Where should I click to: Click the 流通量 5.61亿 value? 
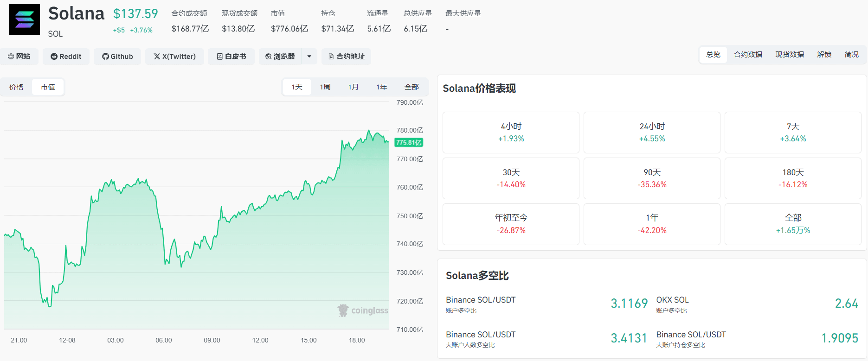click(379, 29)
